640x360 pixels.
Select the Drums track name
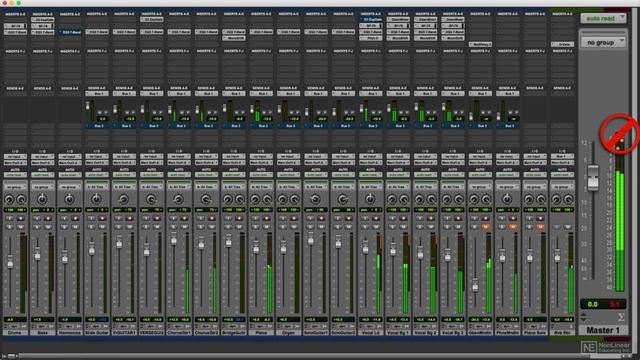coord(16,333)
